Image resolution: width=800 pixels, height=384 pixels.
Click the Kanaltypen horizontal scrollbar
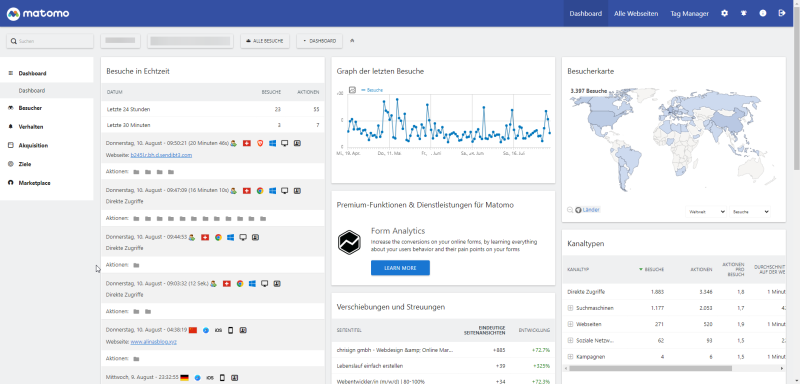[651, 368]
